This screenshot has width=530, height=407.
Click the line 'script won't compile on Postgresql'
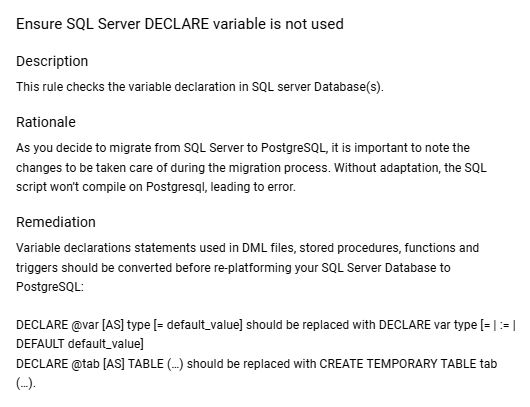click(x=156, y=187)
